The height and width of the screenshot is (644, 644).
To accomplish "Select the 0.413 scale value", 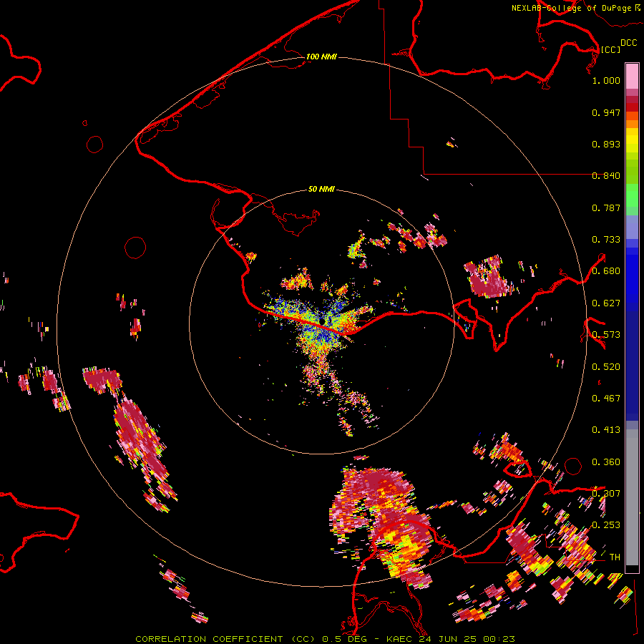I will (x=606, y=430).
